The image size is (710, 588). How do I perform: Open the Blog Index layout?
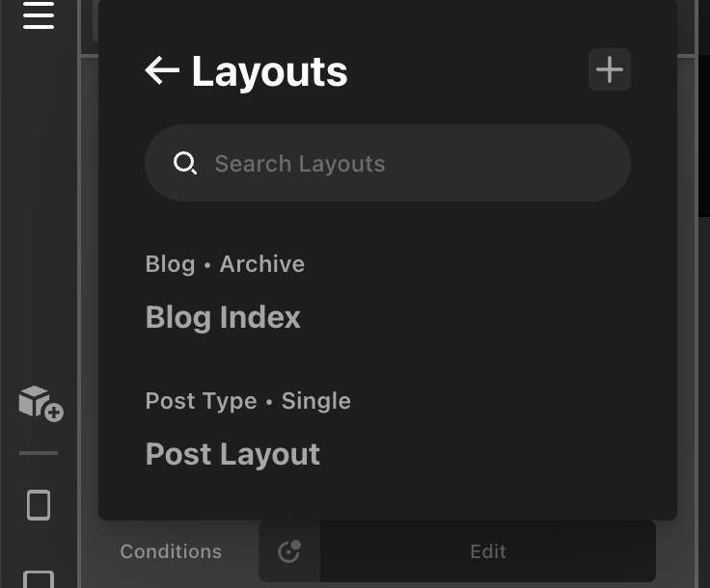pos(223,317)
